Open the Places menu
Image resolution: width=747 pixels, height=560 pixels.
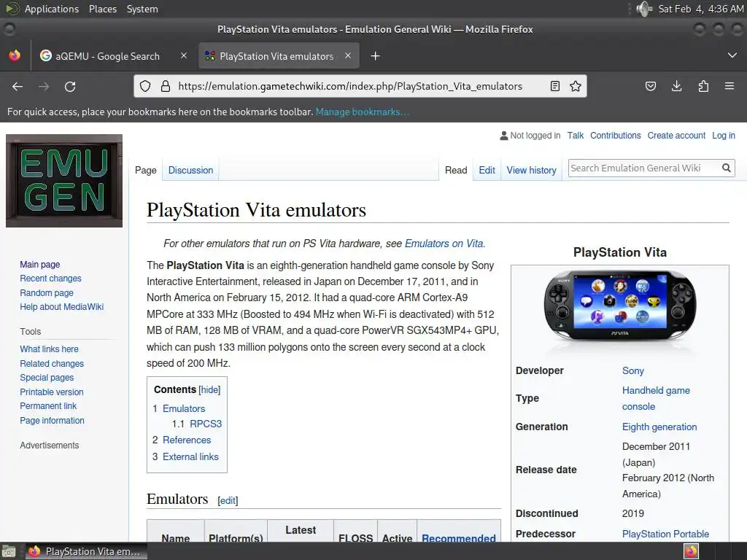coord(102,9)
